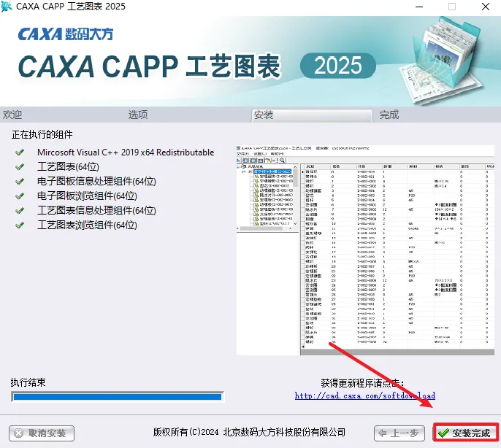Click checkmark beside 工艺图表(64位)

coord(20,166)
